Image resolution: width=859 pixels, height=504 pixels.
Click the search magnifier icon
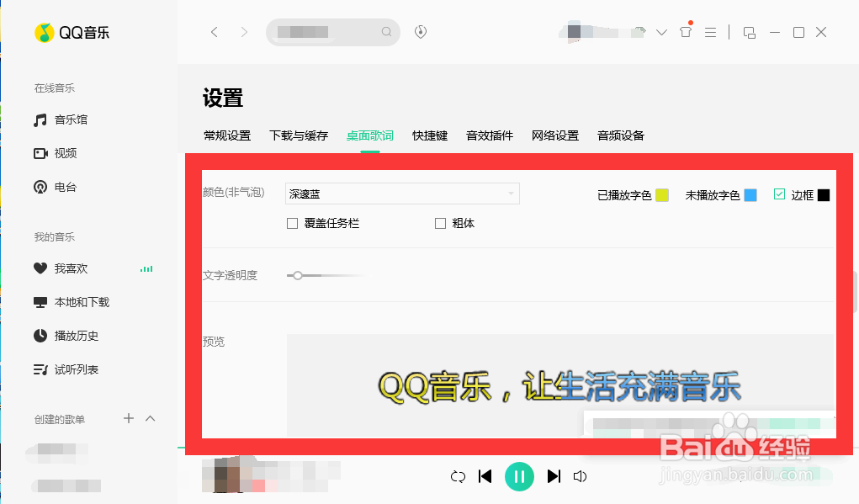click(386, 32)
